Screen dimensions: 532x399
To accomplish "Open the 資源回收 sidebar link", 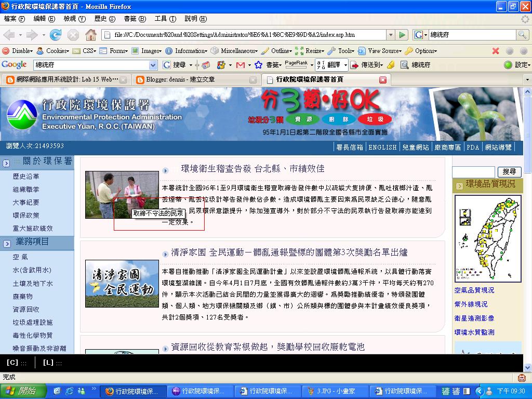I will click(26, 310).
